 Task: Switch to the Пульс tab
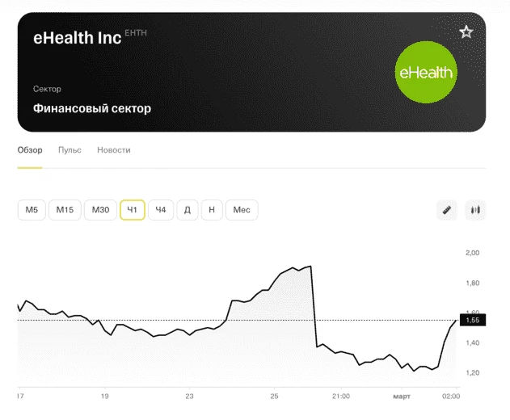click(70, 150)
